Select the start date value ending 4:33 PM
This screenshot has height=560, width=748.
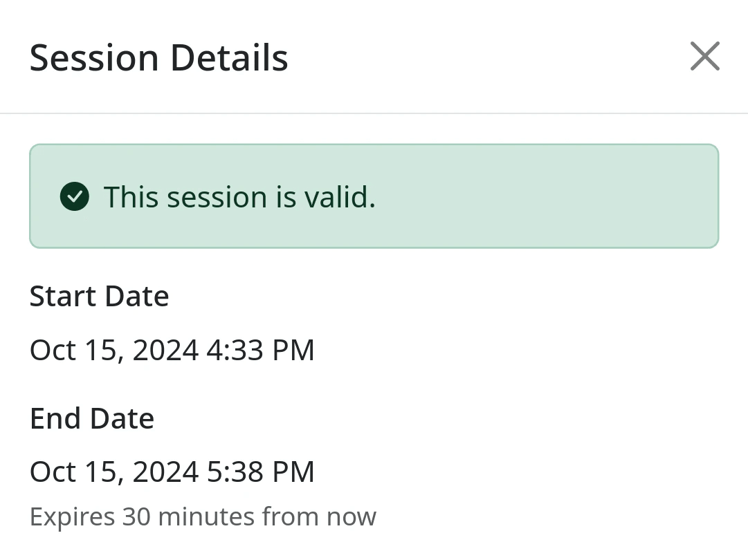[172, 350]
